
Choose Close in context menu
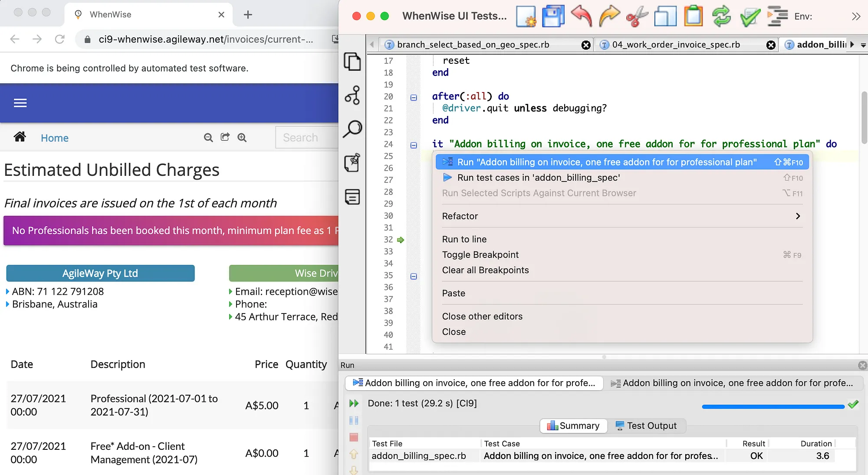(622, 332)
